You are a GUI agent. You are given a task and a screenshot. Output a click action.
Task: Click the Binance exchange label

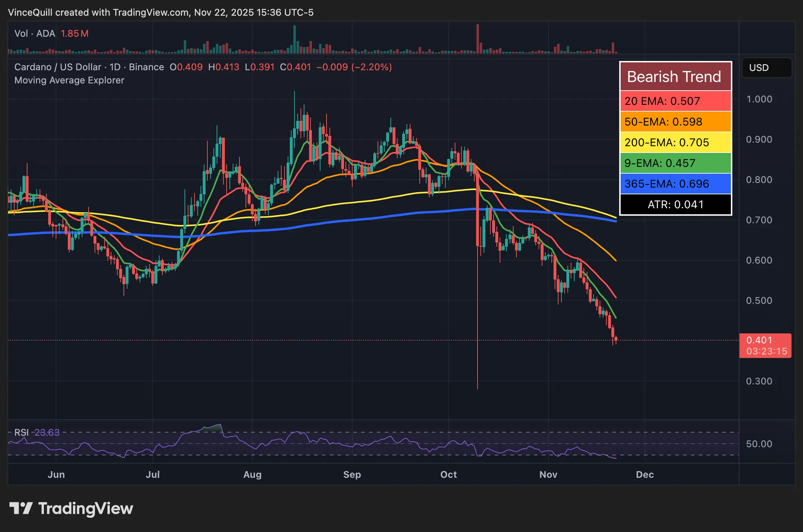[146, 67]
